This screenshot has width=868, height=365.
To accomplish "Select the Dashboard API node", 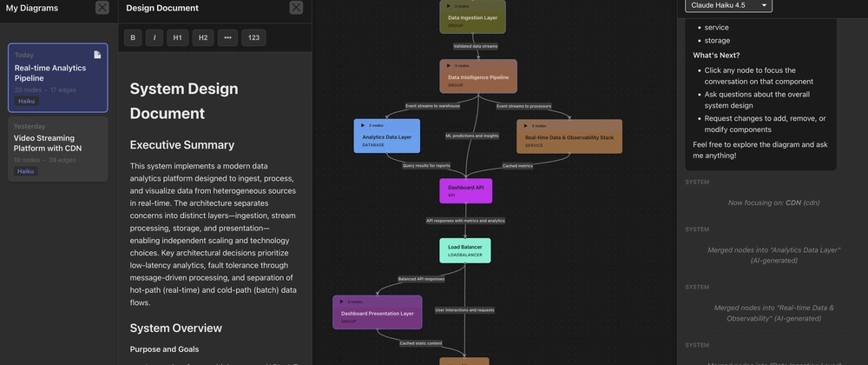I will coord(465,190).
